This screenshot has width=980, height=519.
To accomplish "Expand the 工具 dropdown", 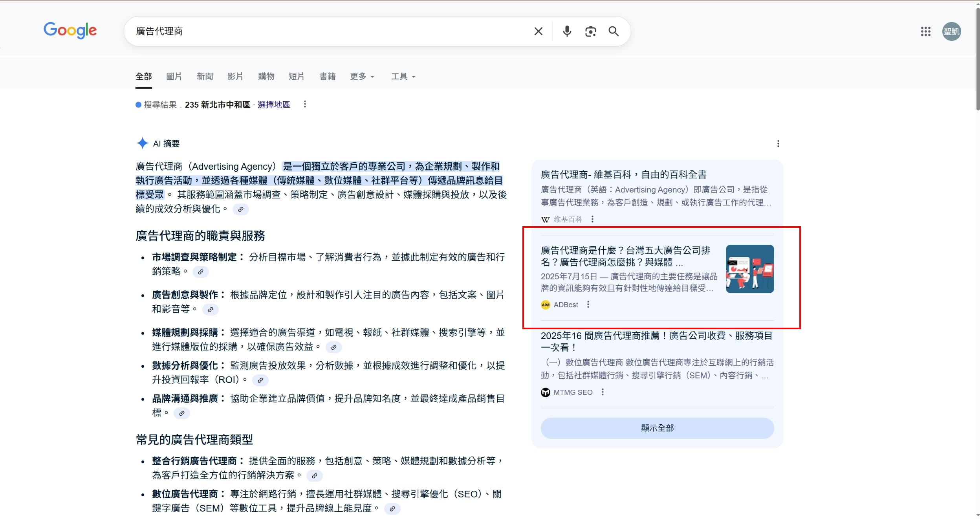I will (403, 76).
